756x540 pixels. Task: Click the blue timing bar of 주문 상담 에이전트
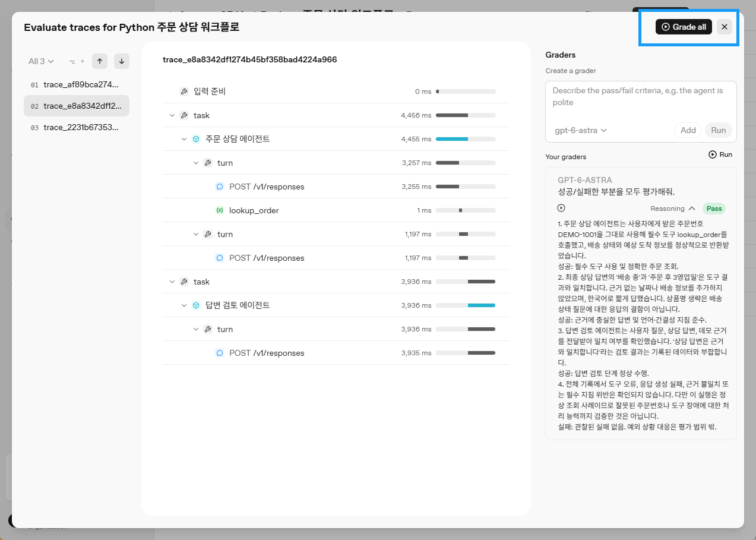pos(451,139)
